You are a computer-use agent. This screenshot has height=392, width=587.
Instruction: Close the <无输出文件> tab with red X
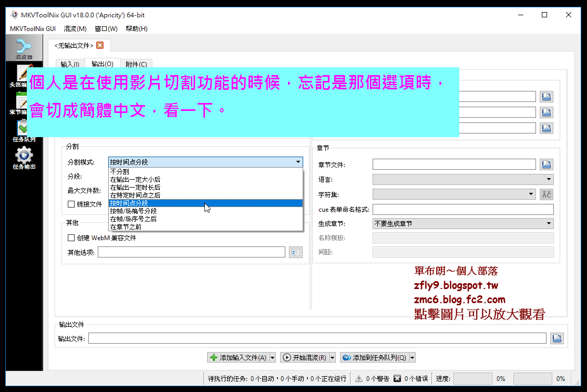[100, 45]
